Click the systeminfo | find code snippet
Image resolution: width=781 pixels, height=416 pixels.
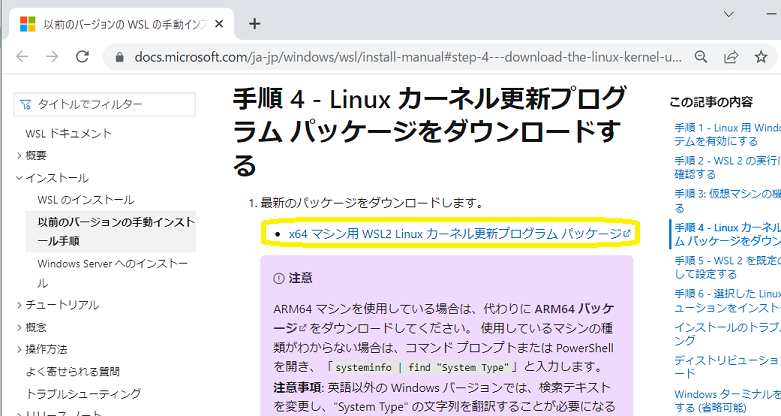[422, 368]
